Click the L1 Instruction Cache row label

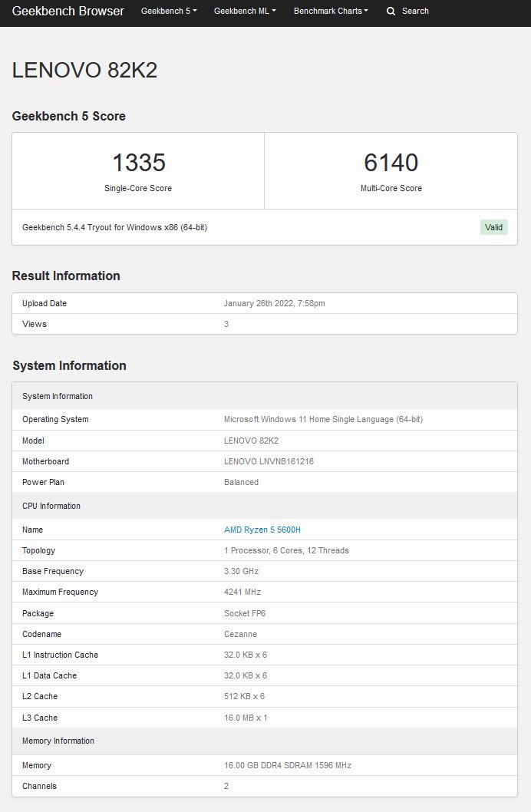pos(60,655)
